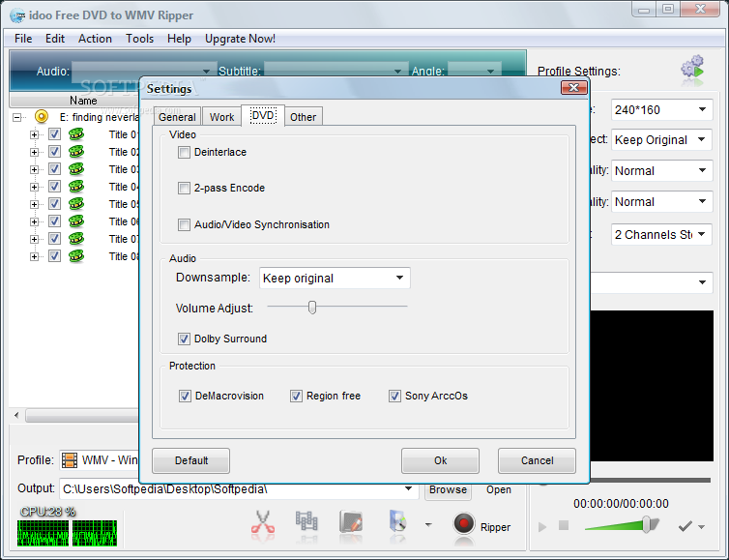The width and height of the screenshot is (729, 560).
Task: Click the Profile Settings gear icon
Action: (x=692, y=68)
